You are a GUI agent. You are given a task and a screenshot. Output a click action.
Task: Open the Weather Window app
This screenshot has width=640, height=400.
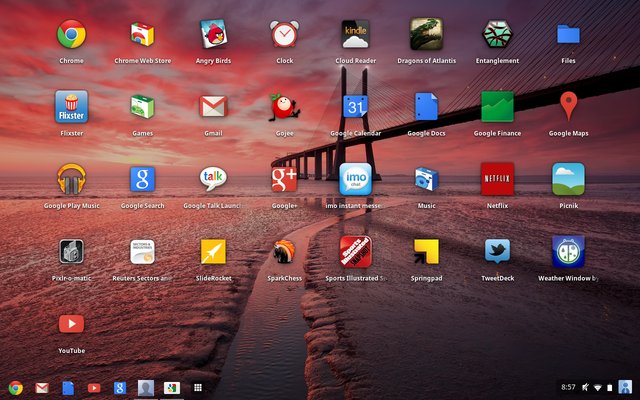(569, 251)
